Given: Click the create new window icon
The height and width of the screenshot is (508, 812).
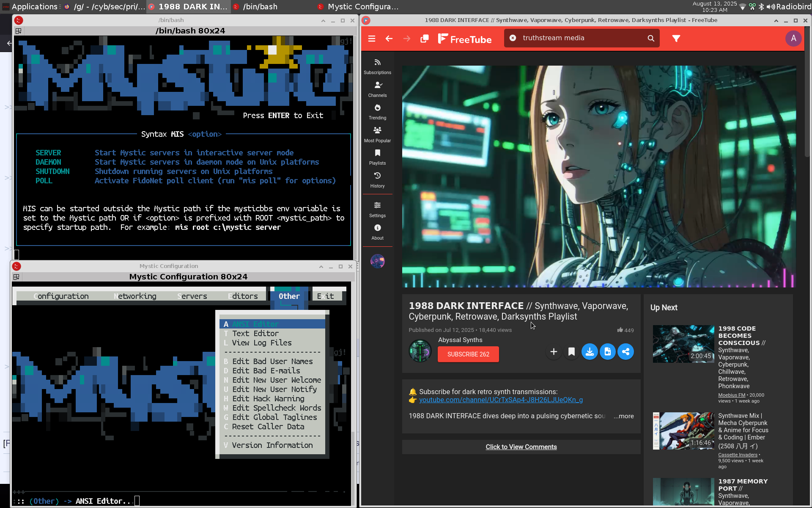Looking at the screenshot, I should pos(424,39).
